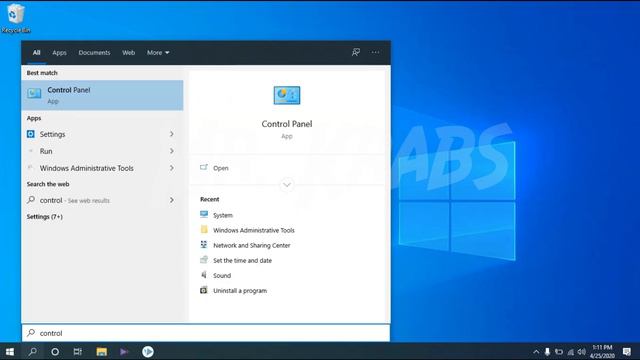This screenshot has height=360, width=640.
Task: Click the feedback icon in search header
Action: 356,52
